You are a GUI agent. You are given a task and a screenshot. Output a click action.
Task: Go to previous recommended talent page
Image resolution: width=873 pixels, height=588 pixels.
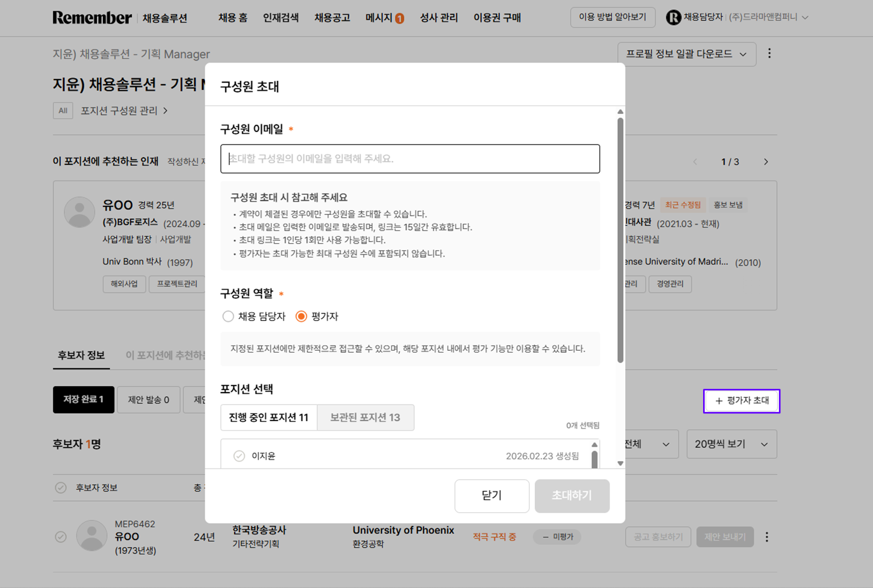(695, 162)
